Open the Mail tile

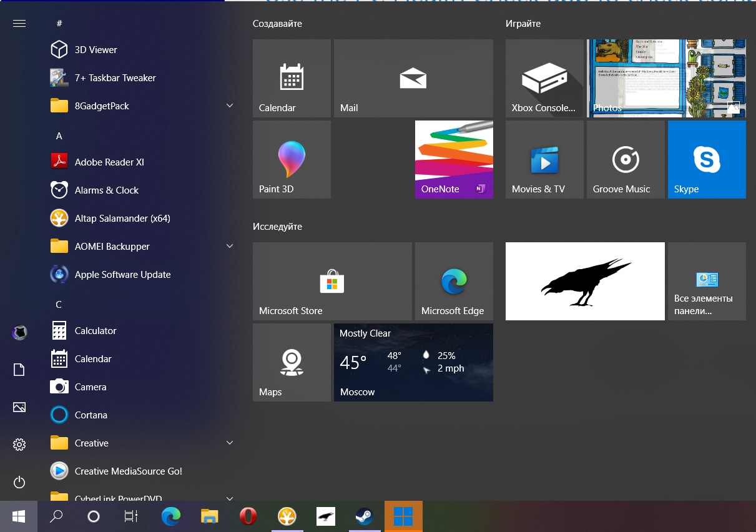(413, 78)
